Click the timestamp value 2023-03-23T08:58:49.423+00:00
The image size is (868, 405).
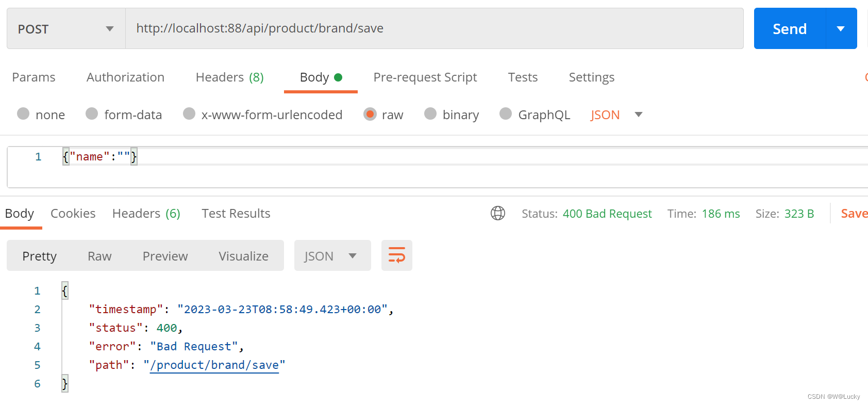[x=282, y=310]
